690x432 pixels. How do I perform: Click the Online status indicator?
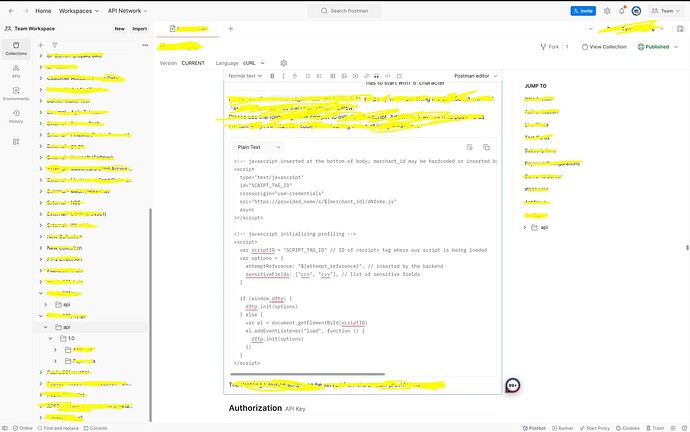pos(22,428)
